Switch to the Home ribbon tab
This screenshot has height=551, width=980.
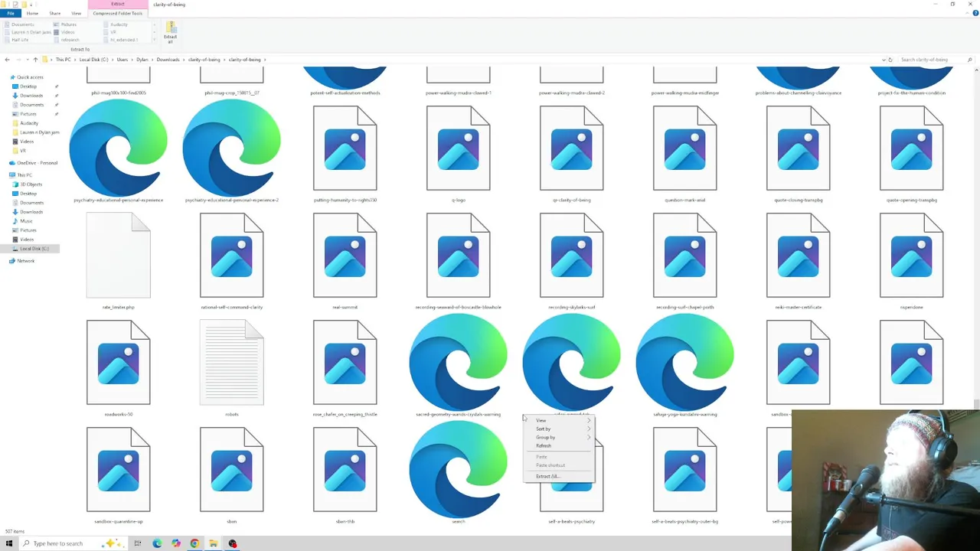pos(32,13)
